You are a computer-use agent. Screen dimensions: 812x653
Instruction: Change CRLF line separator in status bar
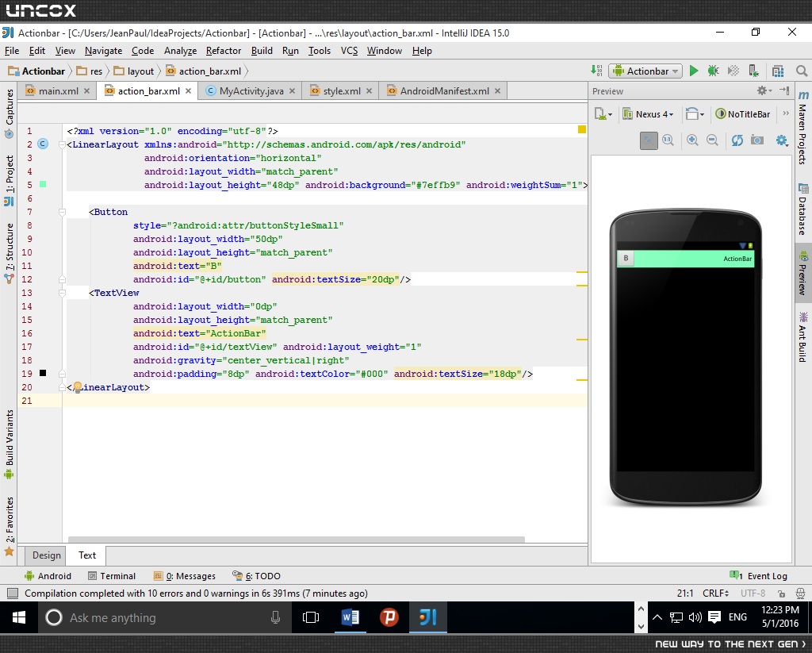716,593
